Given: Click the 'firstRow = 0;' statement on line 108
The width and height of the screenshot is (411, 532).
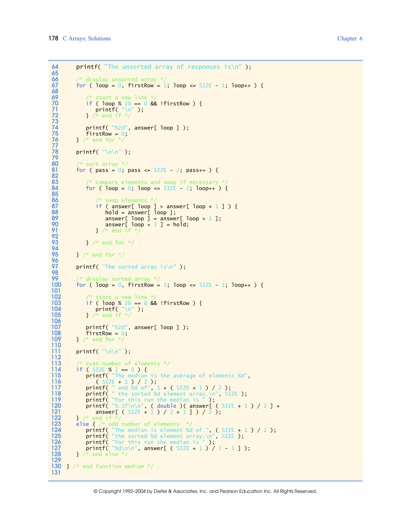Looking at the screenshot, I should (x=107, y=333).
